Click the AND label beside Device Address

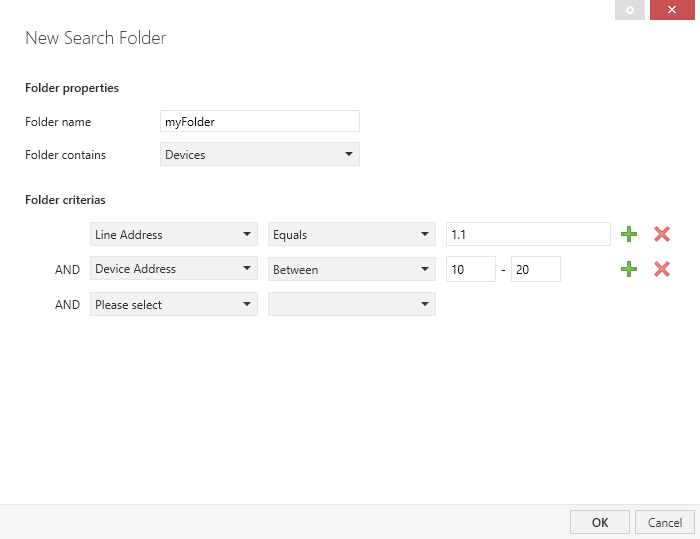coord(67,270)
